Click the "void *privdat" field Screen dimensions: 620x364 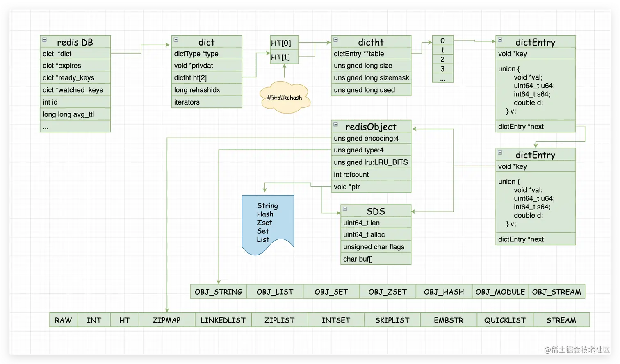[207, 66]
